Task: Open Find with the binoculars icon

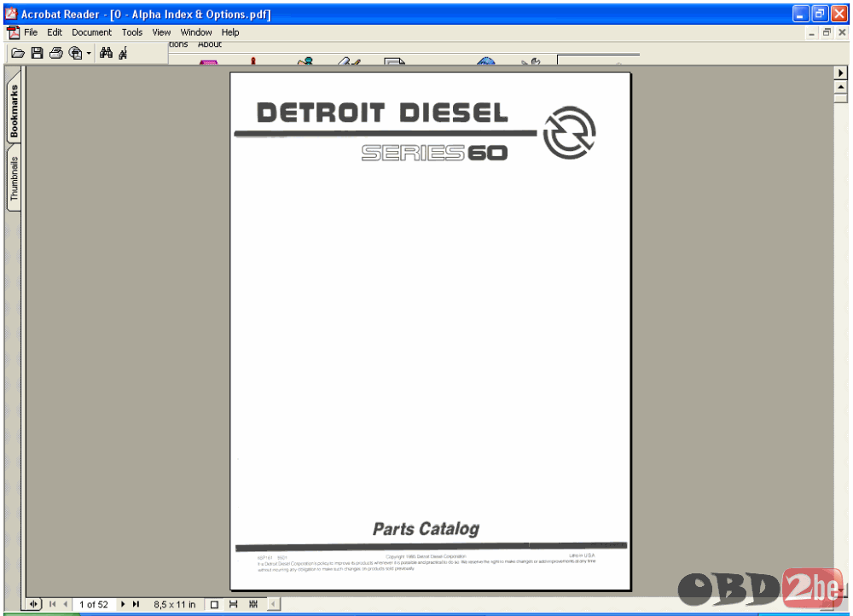Action: (x=106, y=53)
